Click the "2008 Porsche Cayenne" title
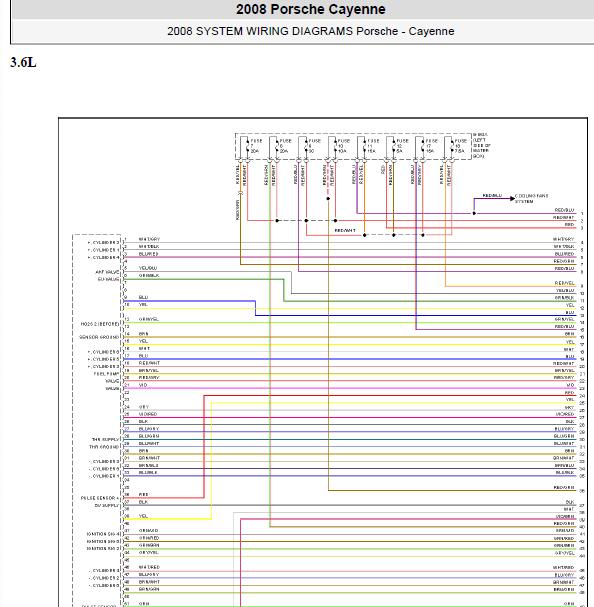This screenshot has height=607, width=594. point(311,9)
